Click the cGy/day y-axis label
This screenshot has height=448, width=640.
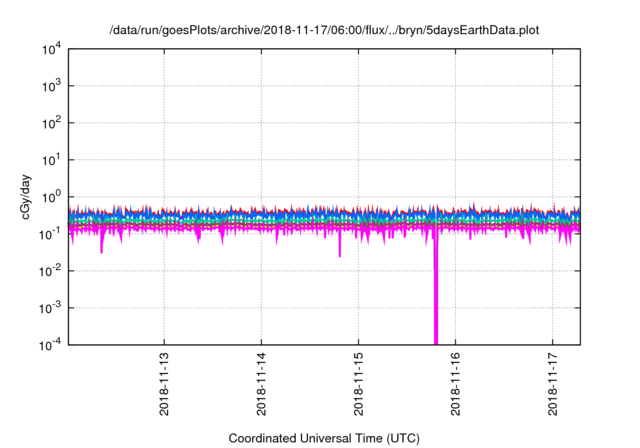(x=26, y=197)
